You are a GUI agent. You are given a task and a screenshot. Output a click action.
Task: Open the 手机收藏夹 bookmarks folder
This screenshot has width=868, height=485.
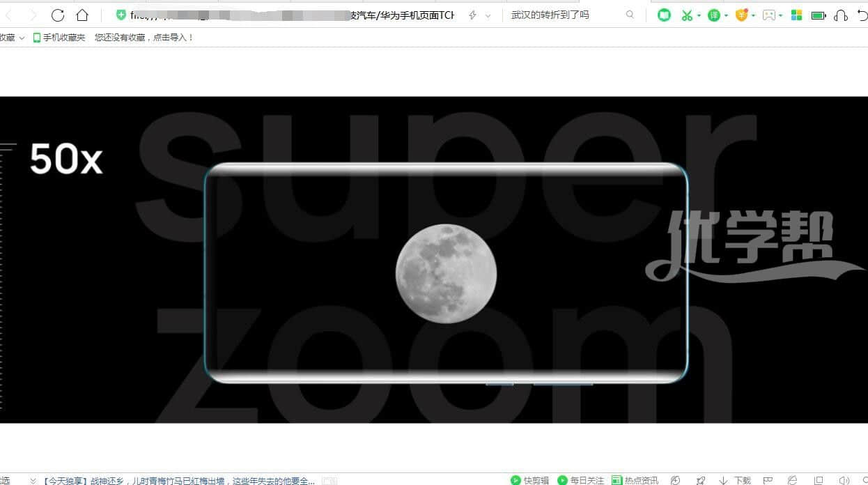click(x=59, y=38)
